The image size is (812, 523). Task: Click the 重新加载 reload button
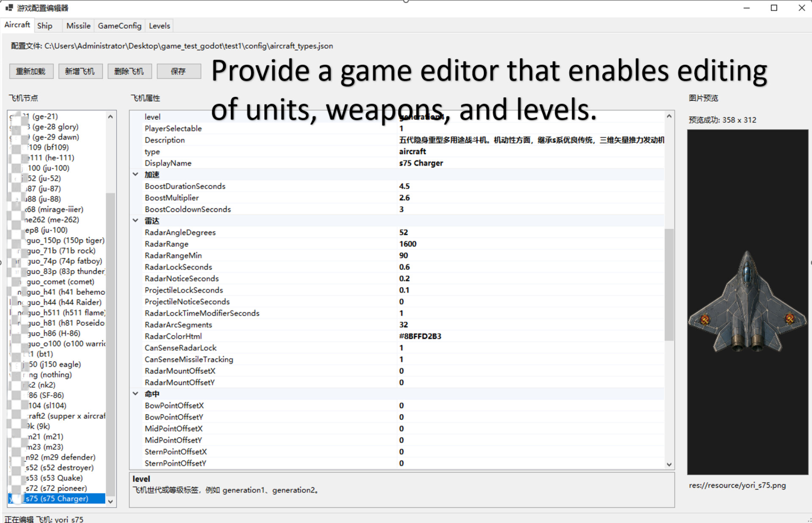click(x=31, y=71)
